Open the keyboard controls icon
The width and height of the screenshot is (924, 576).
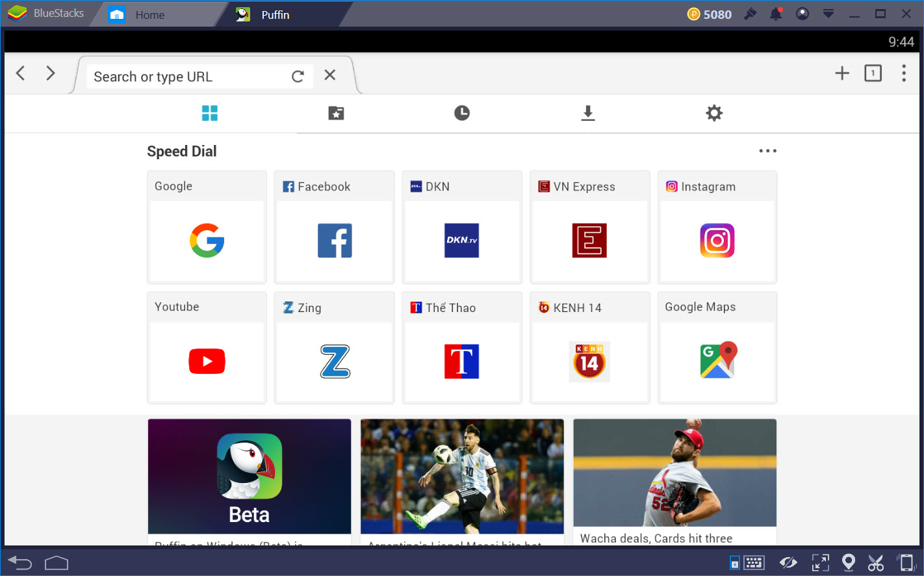click(x=754, y=563)
